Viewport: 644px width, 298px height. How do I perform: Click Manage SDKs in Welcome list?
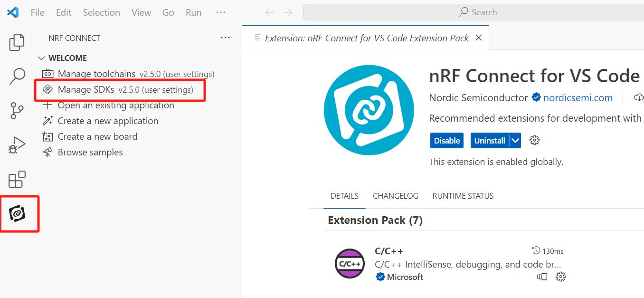click(86, 89)
